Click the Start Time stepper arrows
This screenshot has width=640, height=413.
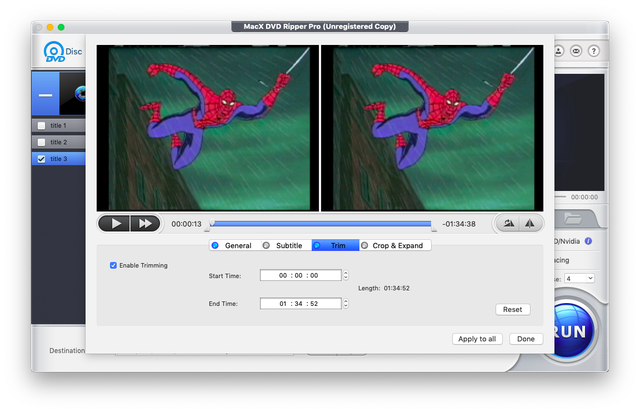point(346,275)
